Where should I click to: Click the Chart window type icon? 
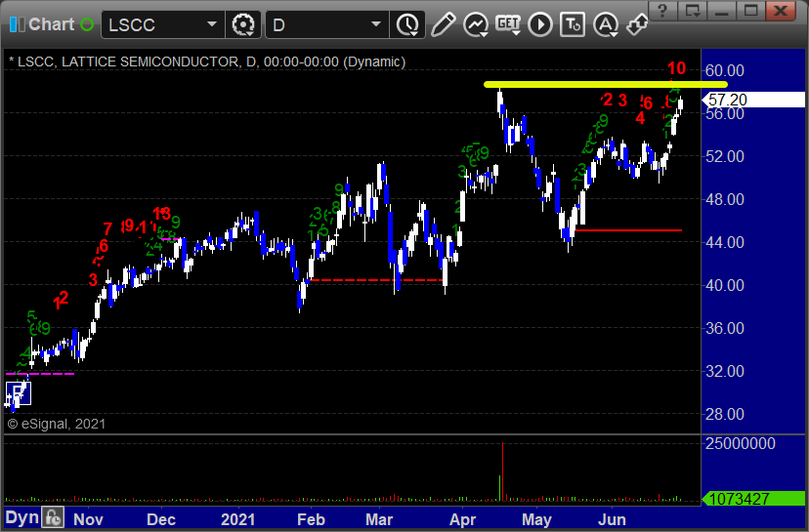[x=17, y=24]
